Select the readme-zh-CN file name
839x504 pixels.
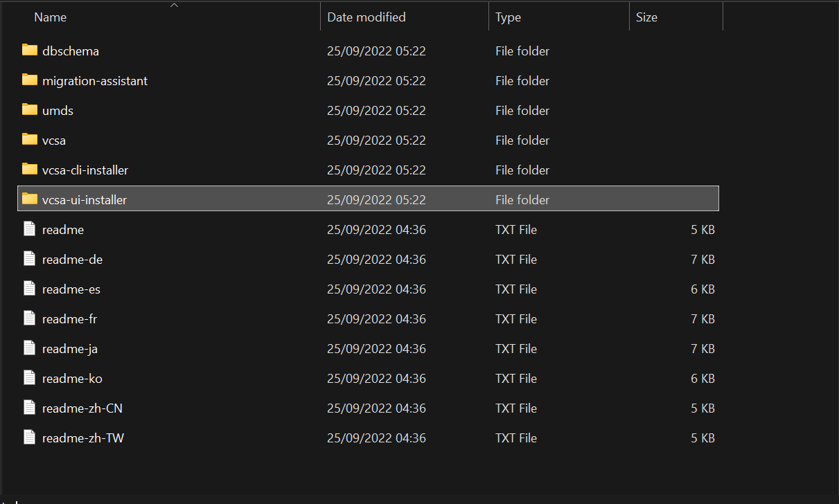tap(82, 408)
